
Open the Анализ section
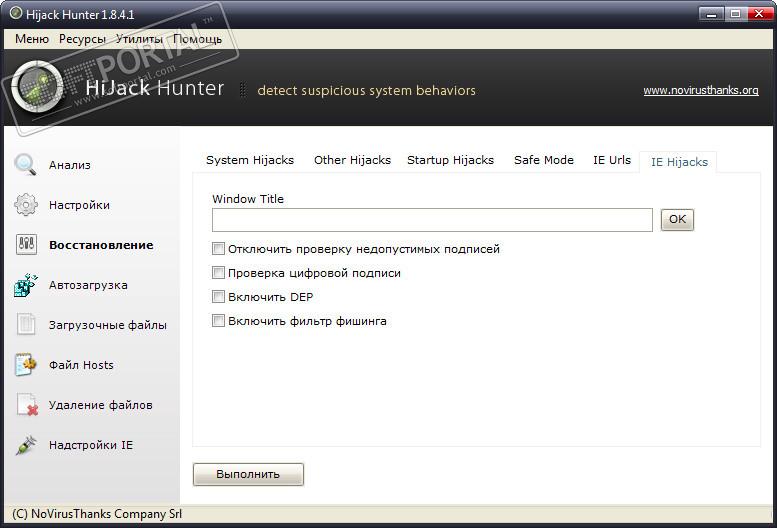[70, 165]
